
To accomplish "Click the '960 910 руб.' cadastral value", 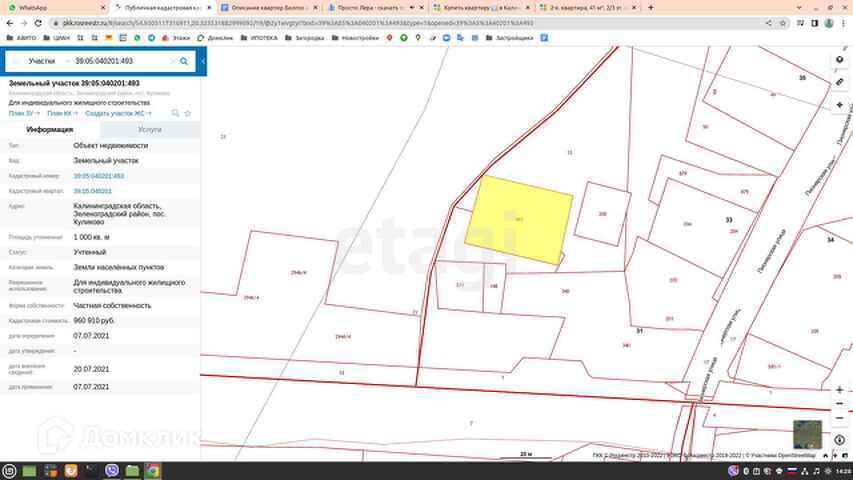I will 94,321.
